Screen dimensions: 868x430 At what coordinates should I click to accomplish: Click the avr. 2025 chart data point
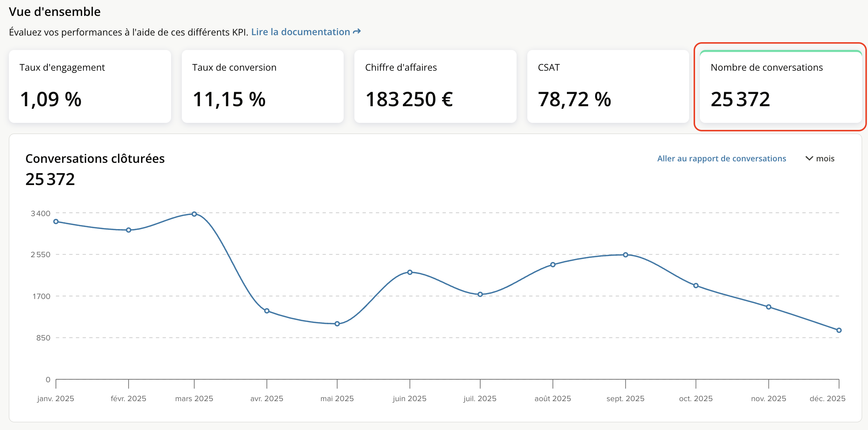coord(267,311)
